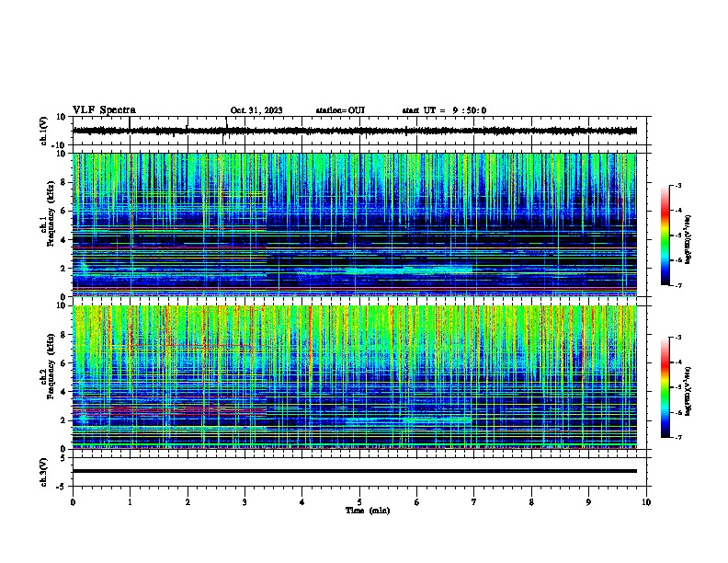Screen dimensions: 728x563
Task: Click time axis tick label "3"
Action: 245,502
